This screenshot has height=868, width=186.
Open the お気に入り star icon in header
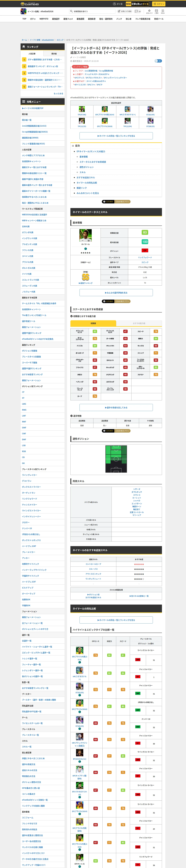[149, 11]
